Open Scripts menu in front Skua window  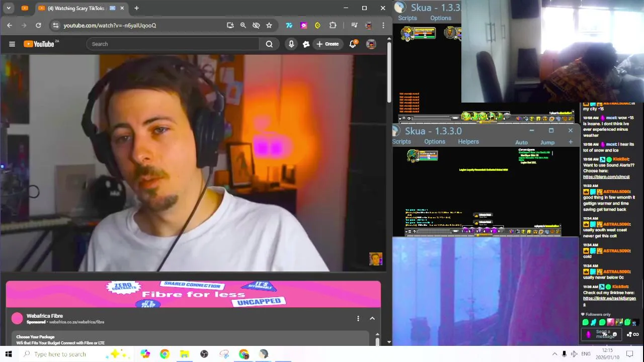click(x=401, y=142)
